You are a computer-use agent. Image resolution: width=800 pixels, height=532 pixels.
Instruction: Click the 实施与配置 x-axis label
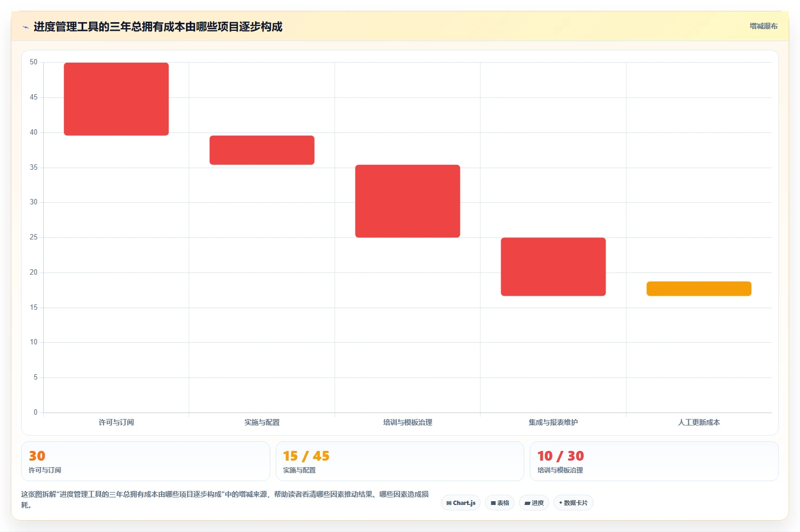(262, 422)
